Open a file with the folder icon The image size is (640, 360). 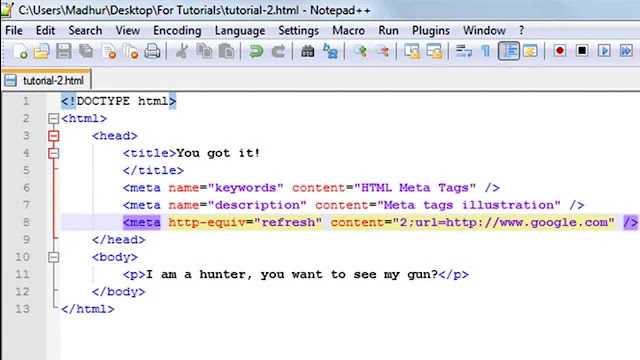click(x=42, y=51)
